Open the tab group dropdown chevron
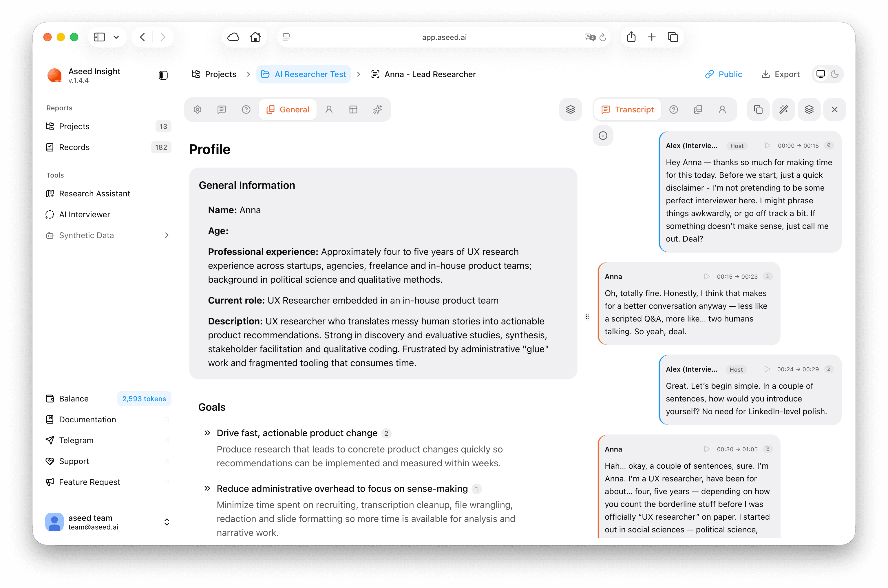The width and height of the screenshot is (888, 588). pyautogui.click(x=116, y=37)
